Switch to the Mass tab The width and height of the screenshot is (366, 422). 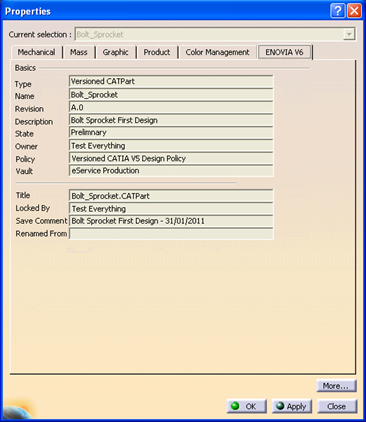click(x=79, y=52)
